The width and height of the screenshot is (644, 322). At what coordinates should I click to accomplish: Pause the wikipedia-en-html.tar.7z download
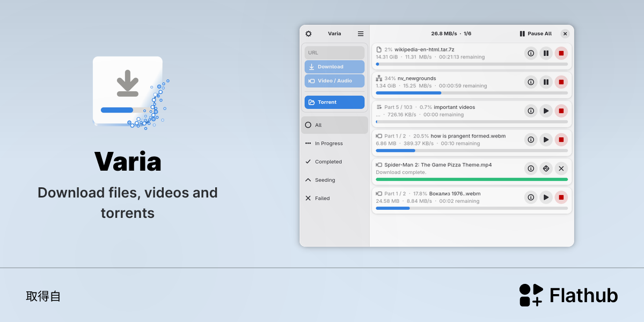(546, 53)
